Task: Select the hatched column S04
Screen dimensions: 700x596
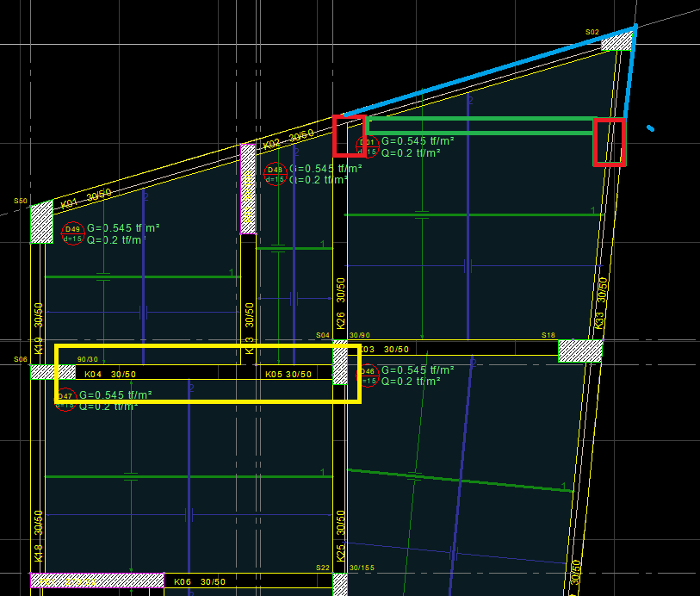Action: pos(340,364)
